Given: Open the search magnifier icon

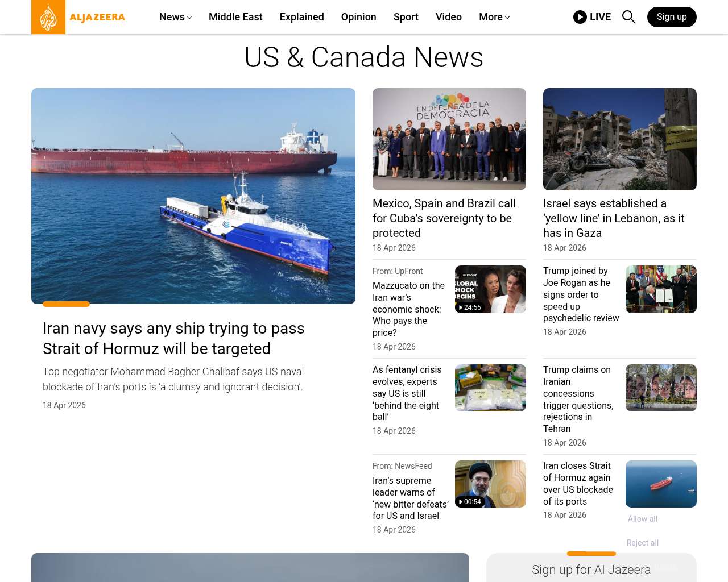Looking at the screenshot, I should (628, 17).
